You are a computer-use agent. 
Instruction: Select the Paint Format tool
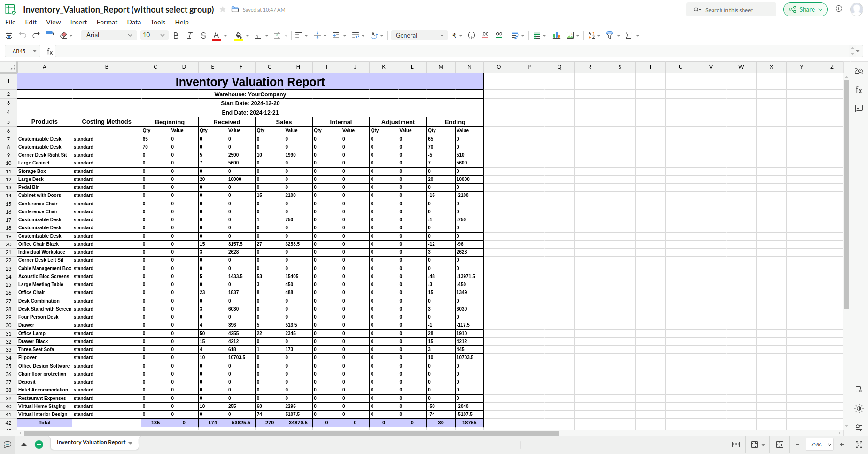click(x=50, y=35)
